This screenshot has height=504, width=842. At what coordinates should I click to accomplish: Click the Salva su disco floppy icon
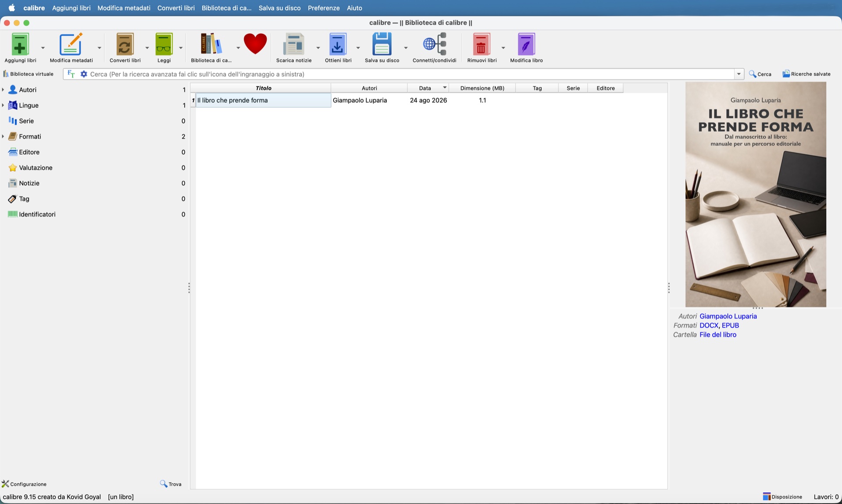tap(382, 44)
